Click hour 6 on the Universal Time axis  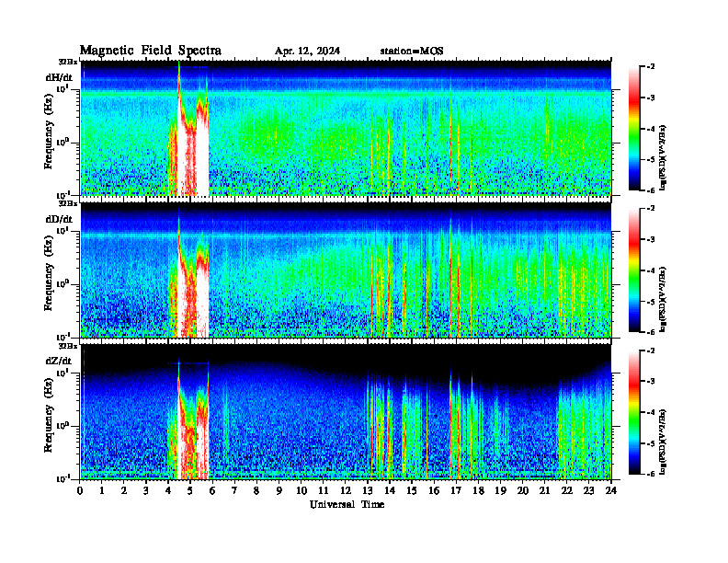point(212,491)
